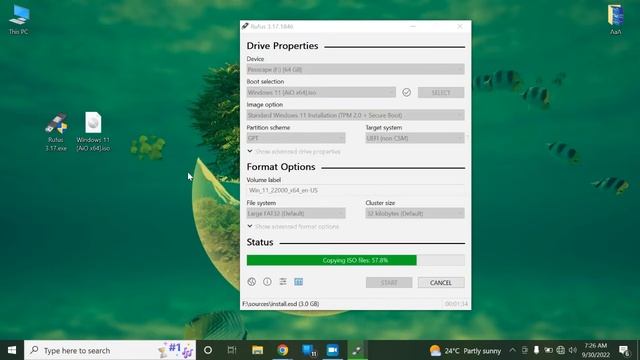Click the Cortana circle taskbar icon
This screenshot has height=360, width=640.
[x=208, y=350]
